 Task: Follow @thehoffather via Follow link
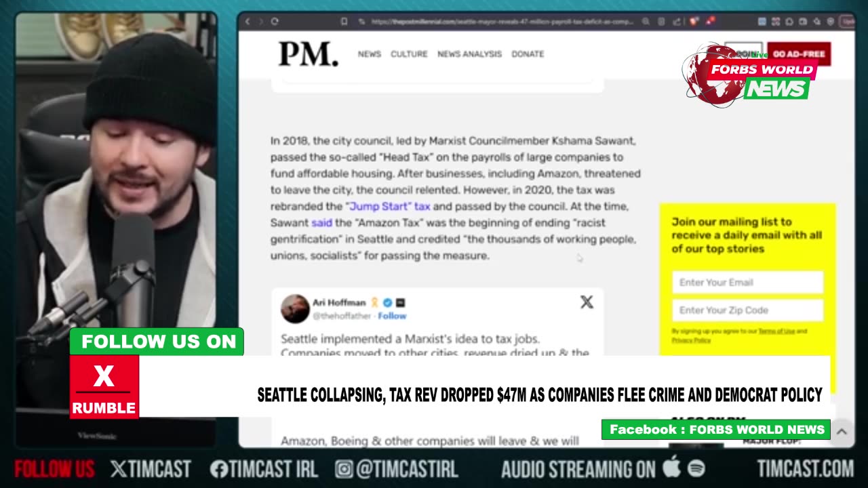point(392,316)
